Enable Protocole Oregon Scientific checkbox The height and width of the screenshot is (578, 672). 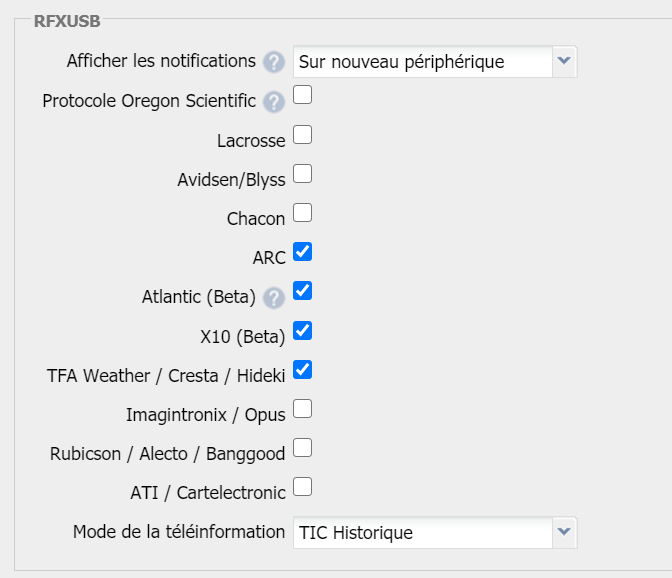pos(302,96)
